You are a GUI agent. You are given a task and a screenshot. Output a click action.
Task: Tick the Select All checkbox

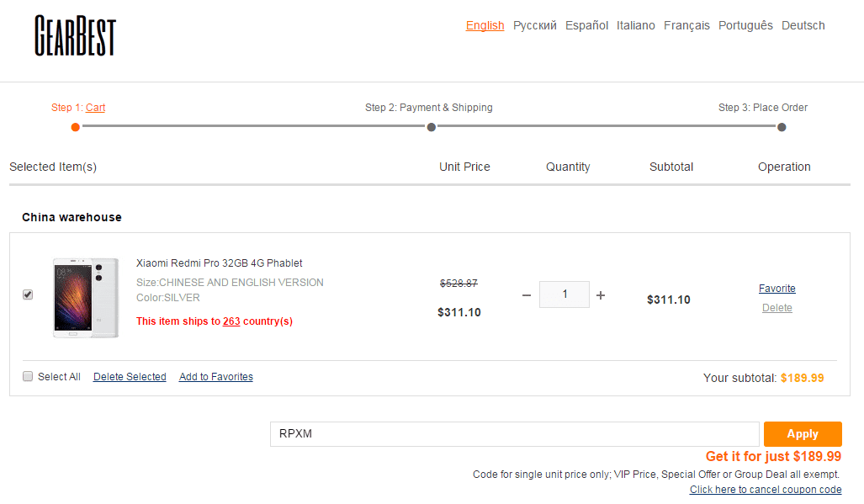(x=28, y=376)
